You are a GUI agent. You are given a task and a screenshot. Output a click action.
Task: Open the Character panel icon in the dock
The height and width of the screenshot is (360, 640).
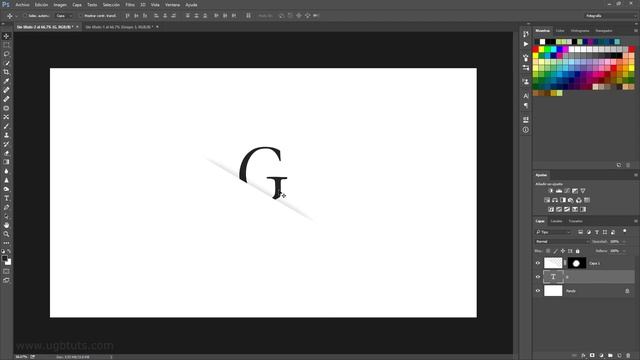point(526,96)
